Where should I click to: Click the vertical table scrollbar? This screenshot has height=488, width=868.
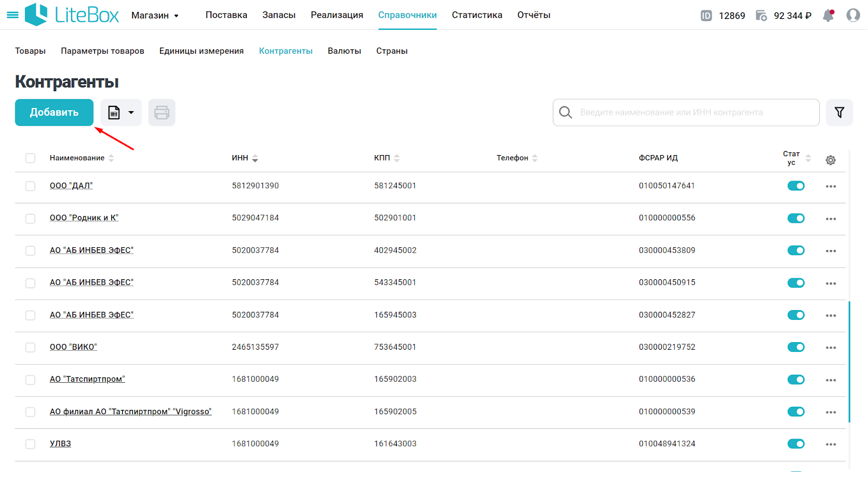coord(849,362)
